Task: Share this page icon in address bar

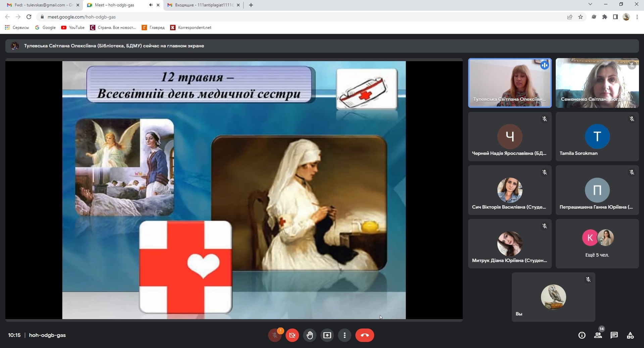Action: (570, 17)
